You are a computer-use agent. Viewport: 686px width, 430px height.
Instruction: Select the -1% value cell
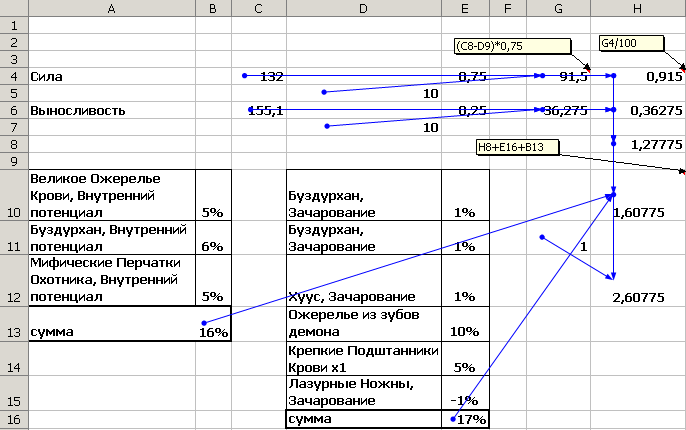(466, 393)
